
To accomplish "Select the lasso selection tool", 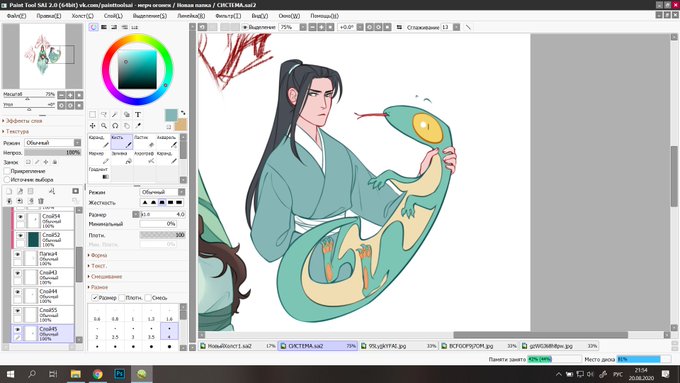I will coord(104,115).
